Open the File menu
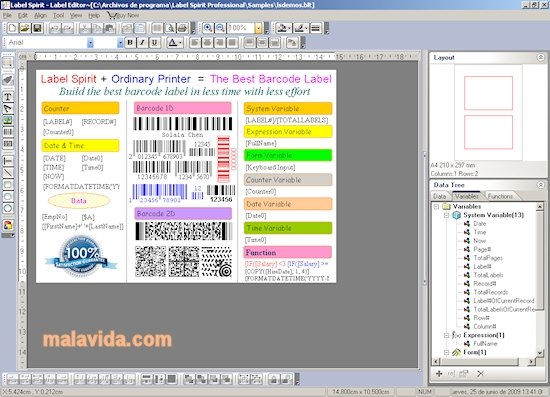Viewport: 550px width, 397px height. coord(7,15)
